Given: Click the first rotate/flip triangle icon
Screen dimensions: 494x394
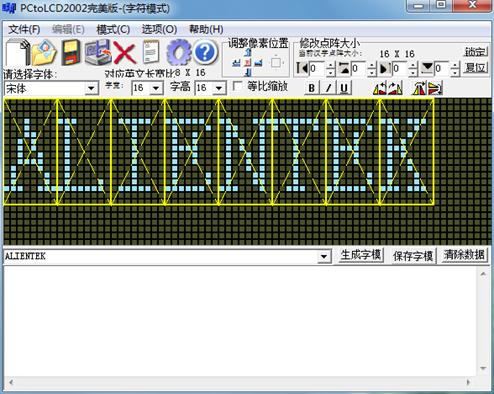Looking at the screenshot, I should click(380, 88).
